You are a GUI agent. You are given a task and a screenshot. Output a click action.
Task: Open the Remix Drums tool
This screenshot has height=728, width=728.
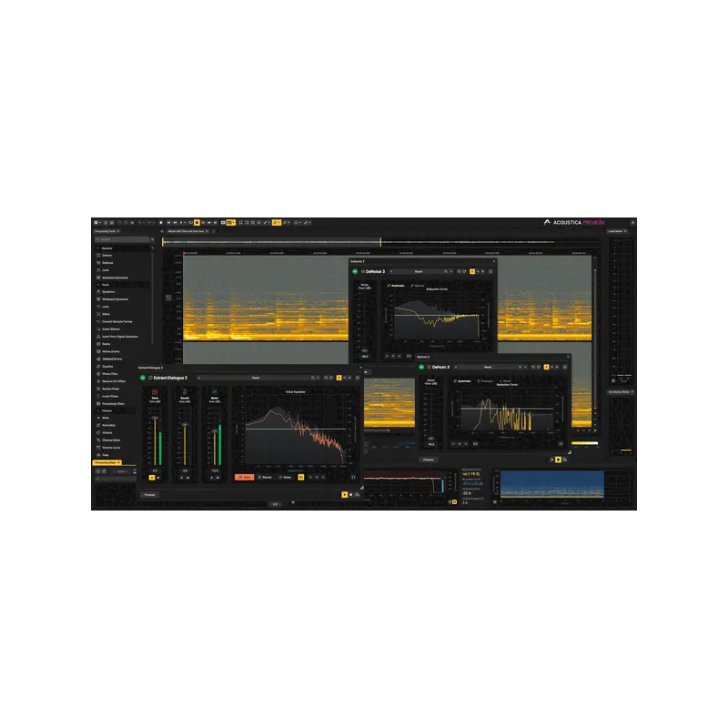110,351
